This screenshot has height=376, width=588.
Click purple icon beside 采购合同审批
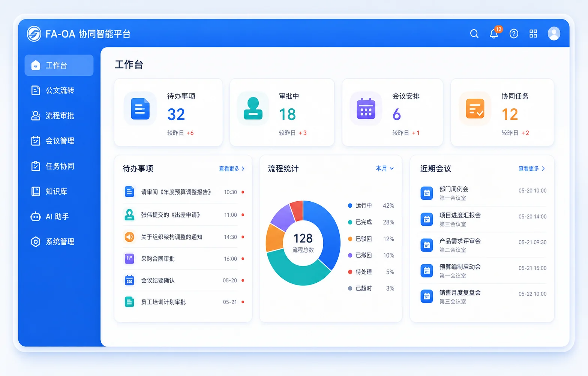coord(129,259)
